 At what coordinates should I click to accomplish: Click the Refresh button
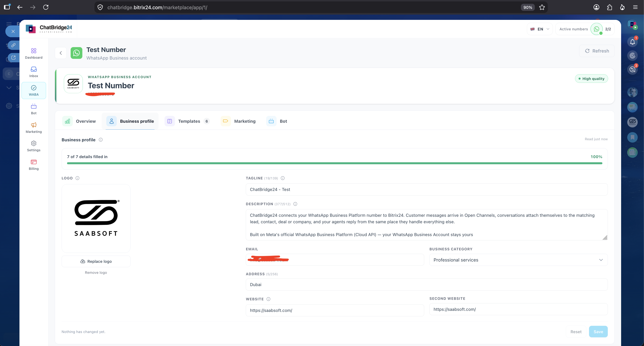[597, 51]
